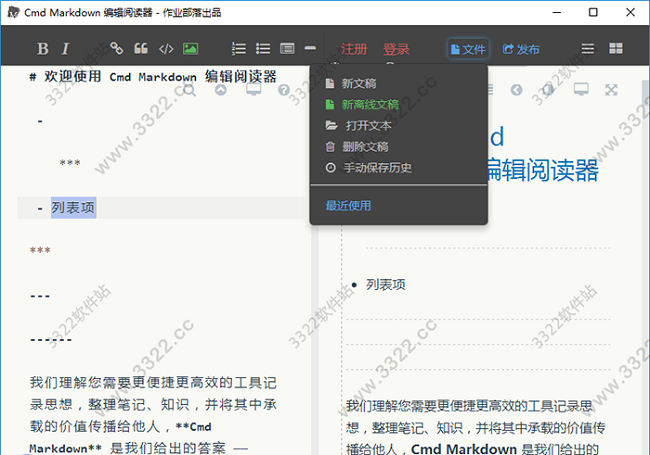Open the 文件 file dropdown

[x=468, y=49]
